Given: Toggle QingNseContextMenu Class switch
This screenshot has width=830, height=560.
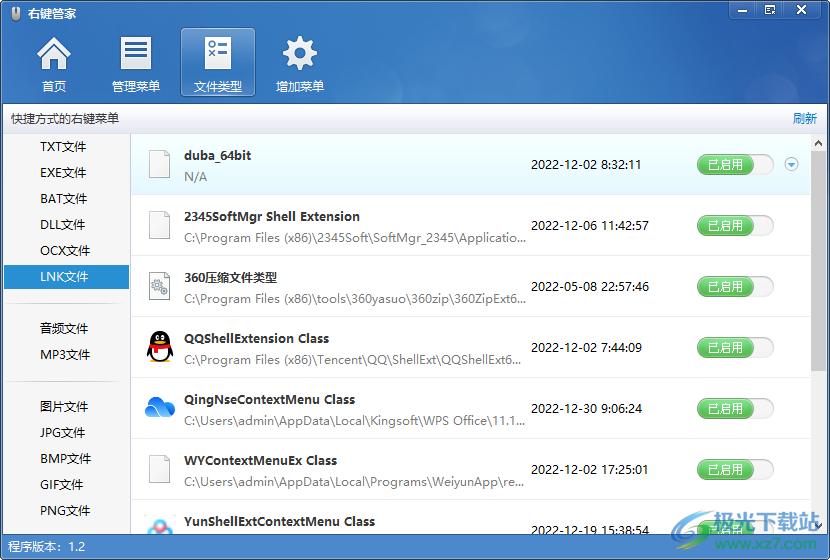Looking at the screenshot, I should [735, 408].
